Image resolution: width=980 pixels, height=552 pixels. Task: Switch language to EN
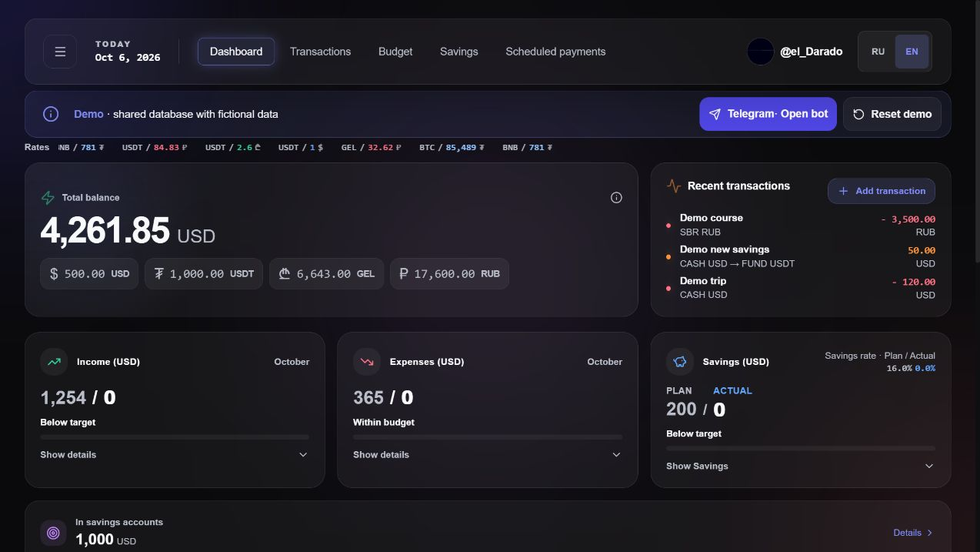(912, 52)
